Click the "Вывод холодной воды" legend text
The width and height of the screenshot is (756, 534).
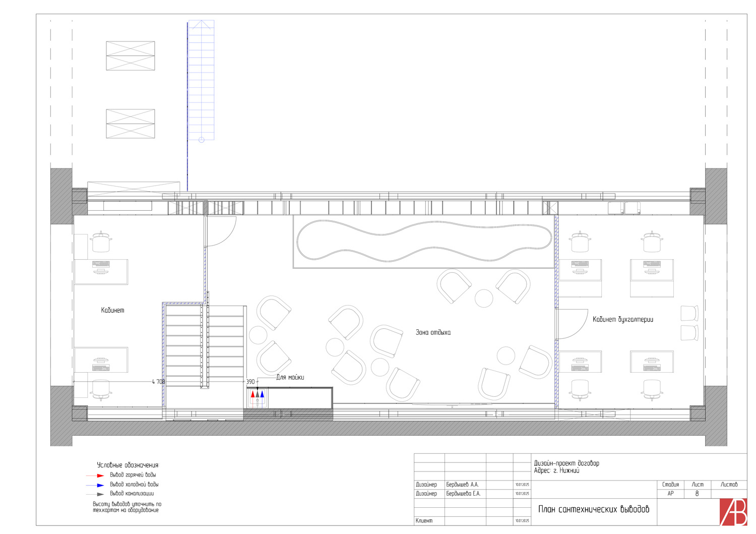134,485
